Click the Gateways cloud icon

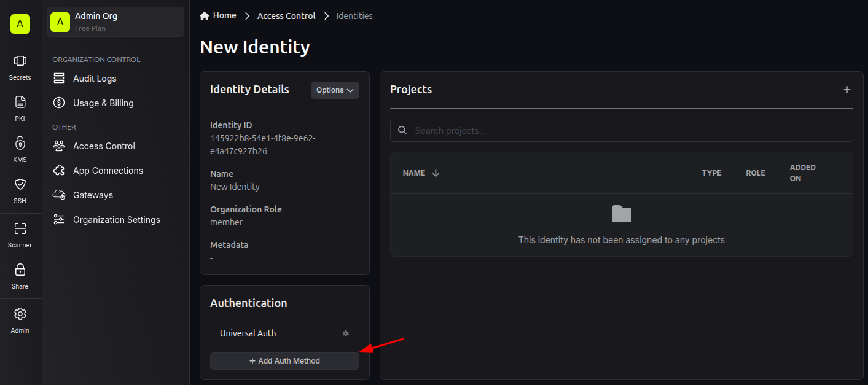point(59,195)
